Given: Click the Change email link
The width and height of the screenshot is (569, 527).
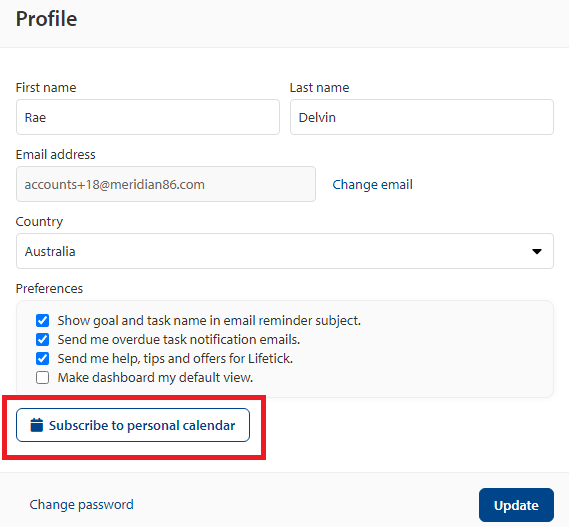Looking at the screenshot, I should point(372,184).
